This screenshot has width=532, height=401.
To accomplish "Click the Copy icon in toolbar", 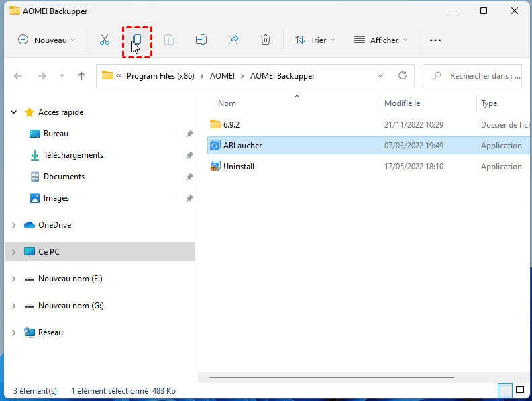I will point(137,40).
